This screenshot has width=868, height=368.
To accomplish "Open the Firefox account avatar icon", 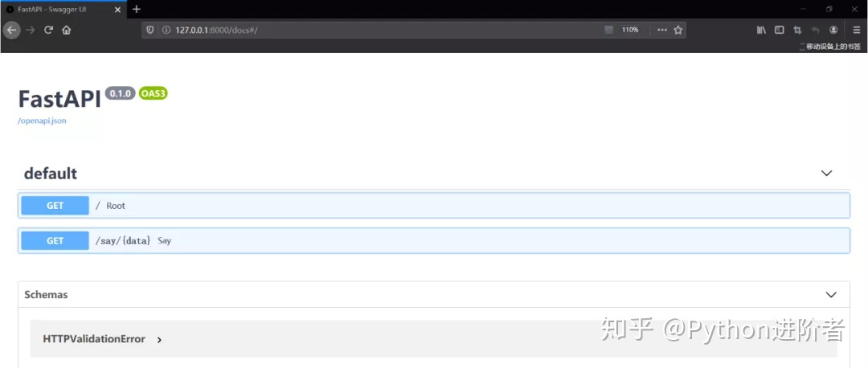I will [x=833, y=30].
